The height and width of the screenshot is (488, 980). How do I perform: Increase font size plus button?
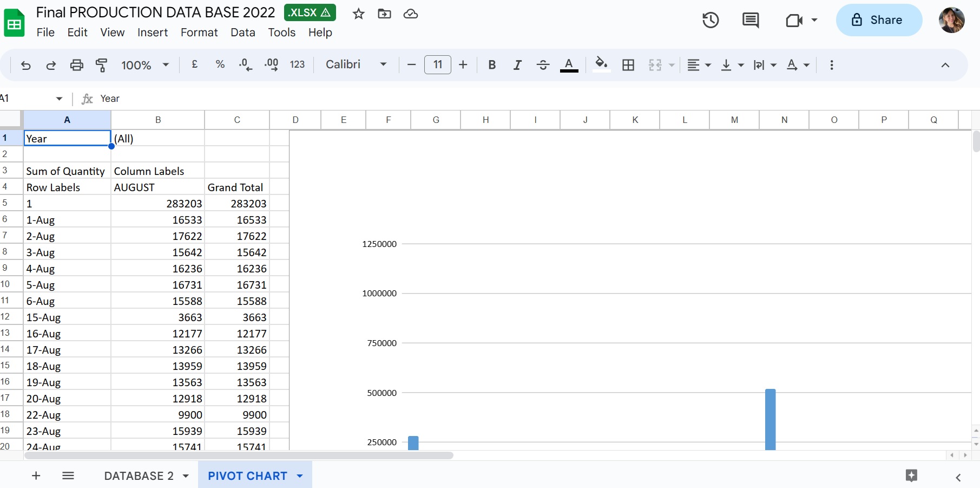[x=463, y=65]
